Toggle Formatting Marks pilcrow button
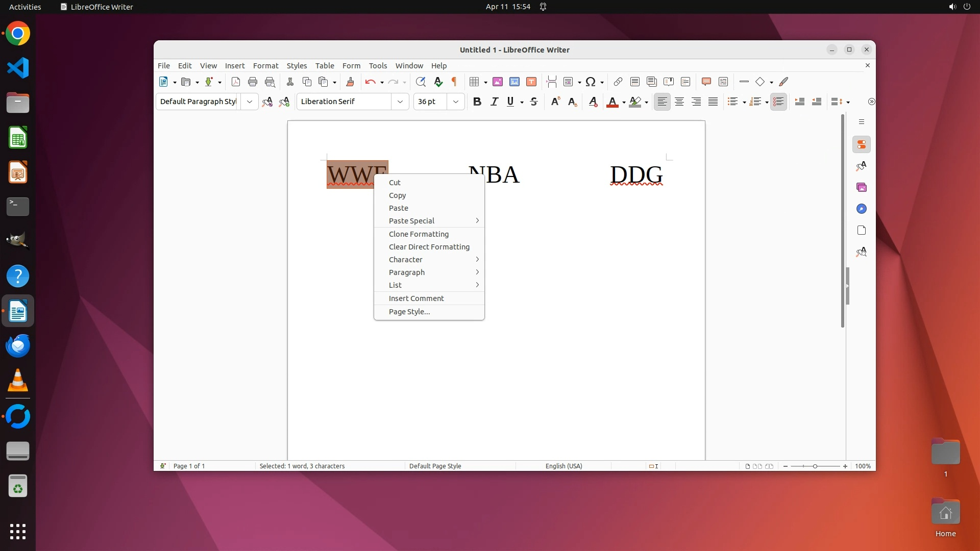980x551 pixels. point(454,82)
